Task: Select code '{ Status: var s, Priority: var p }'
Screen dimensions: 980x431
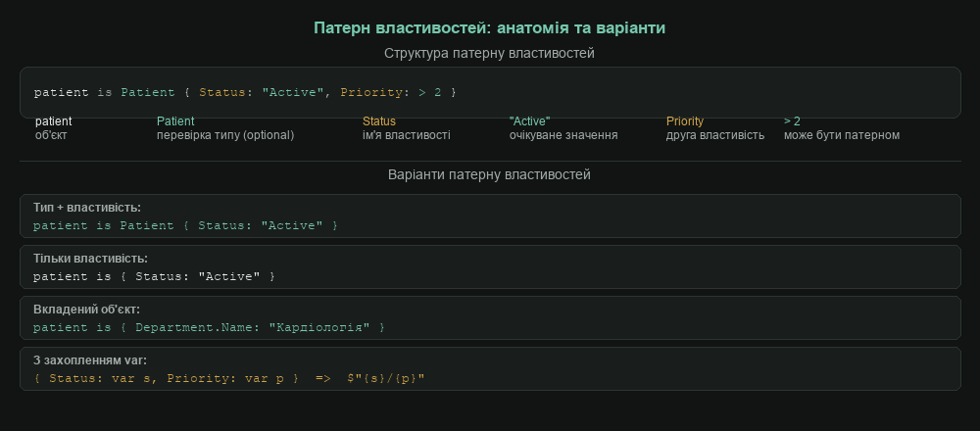Action: tap(167, 378)
